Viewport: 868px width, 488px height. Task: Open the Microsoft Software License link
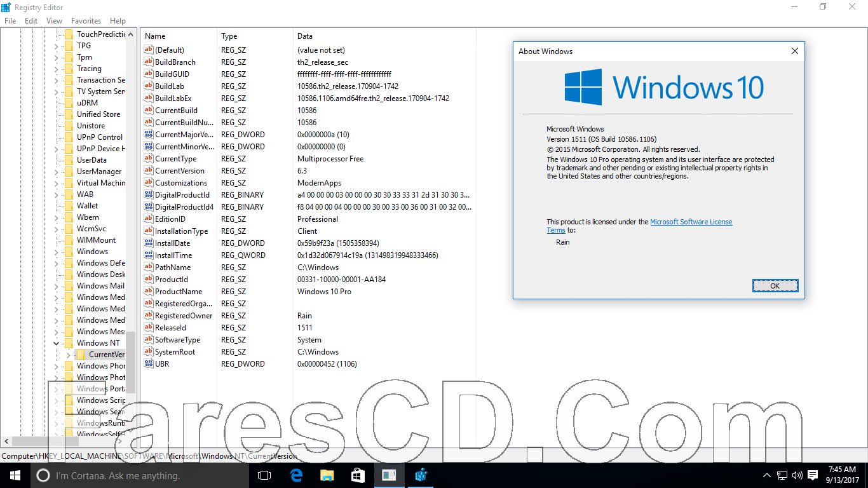[x=691, y=222]
